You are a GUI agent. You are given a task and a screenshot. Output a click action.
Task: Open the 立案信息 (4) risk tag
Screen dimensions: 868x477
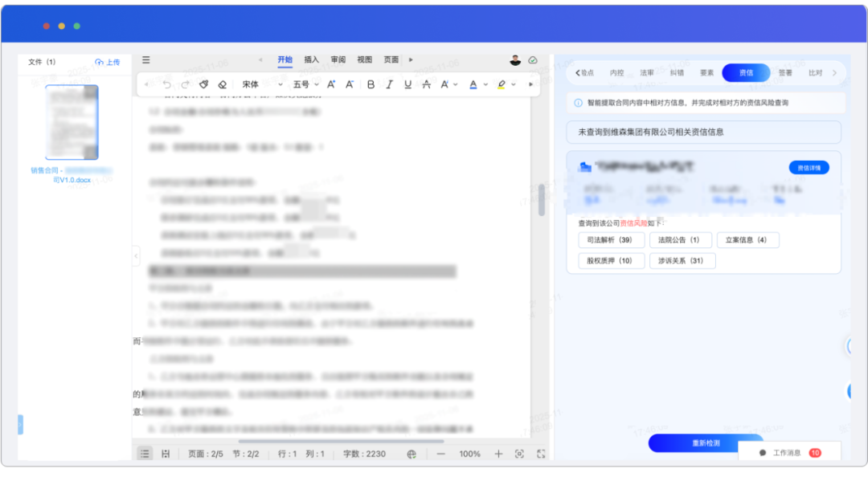point(748,239)
